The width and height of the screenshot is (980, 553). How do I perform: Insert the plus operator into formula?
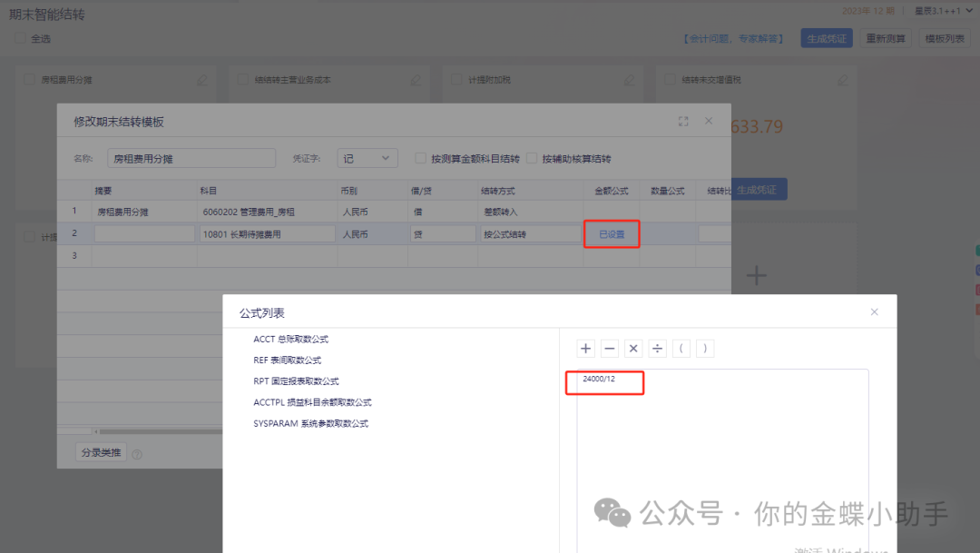(586, 349)
